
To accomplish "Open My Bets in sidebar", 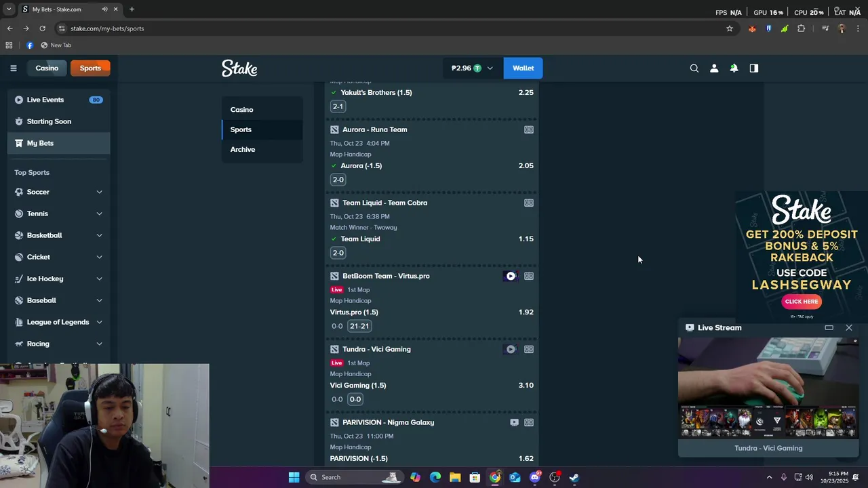I will (58, 143).
